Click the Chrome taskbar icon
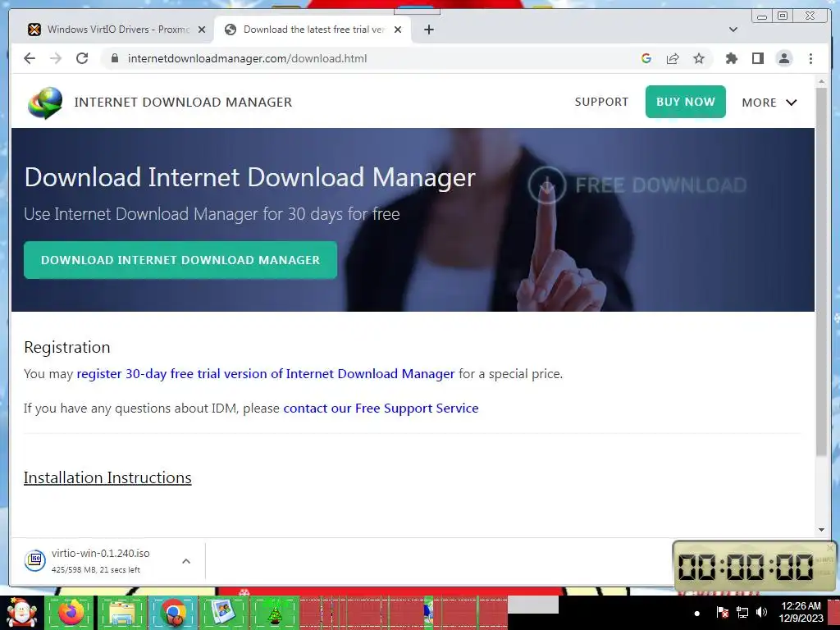 (173, 613)
